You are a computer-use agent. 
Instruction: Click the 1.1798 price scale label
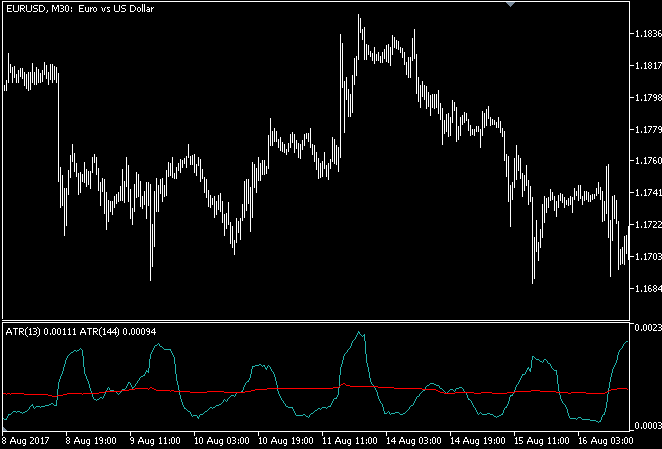tap(648, 98)
